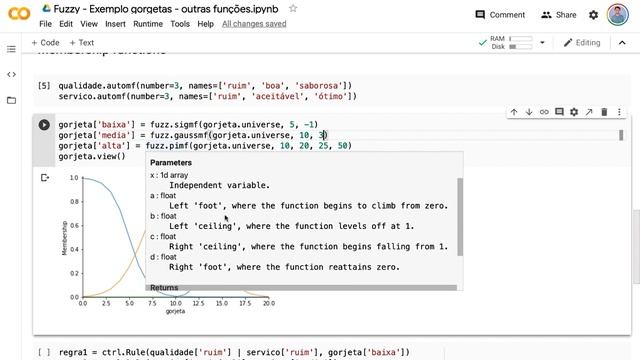
Task: Open the Tools menu
Action: point(180,24)
